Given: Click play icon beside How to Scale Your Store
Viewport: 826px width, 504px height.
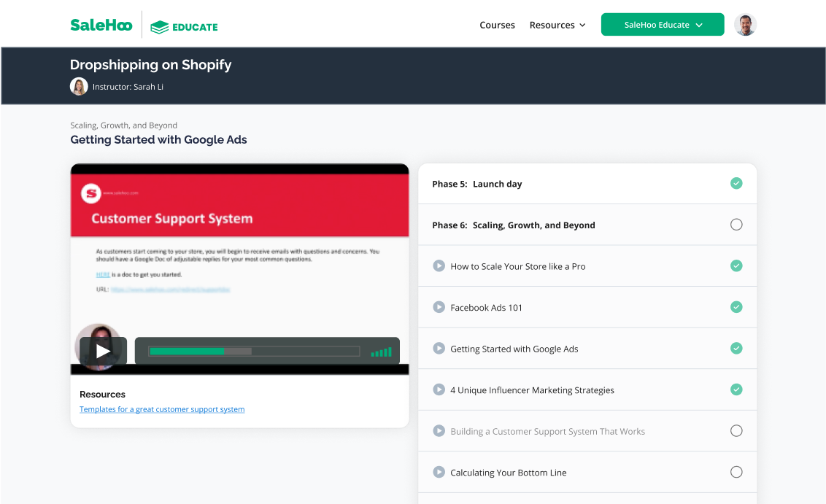Looking at the screenshot, I should [x=439, y=266].
